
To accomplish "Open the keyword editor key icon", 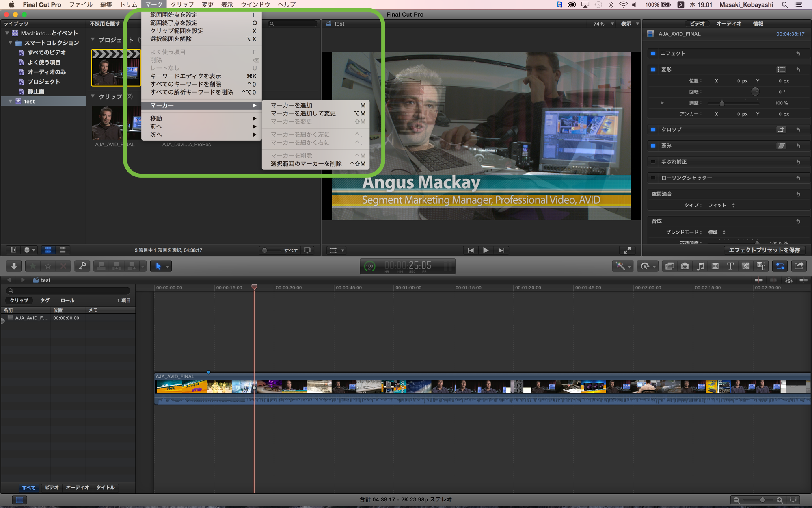I will click(82, 266).
